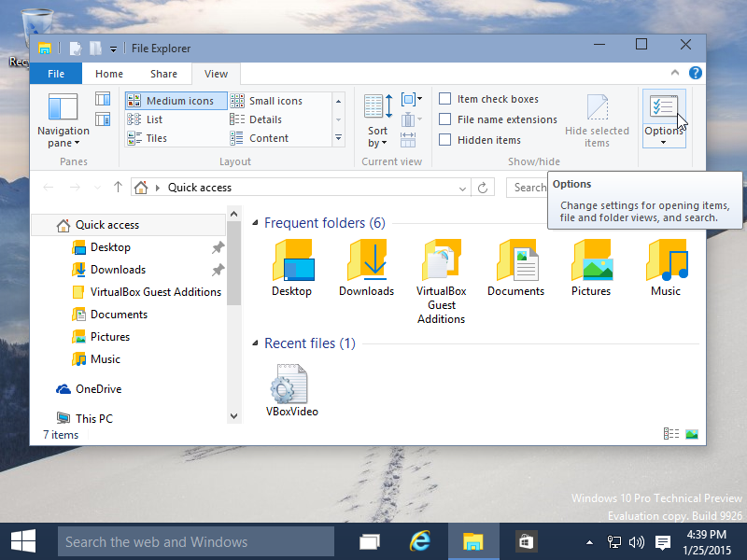This screenshot has width=747, height=560.
Task: Go up one folder level
Action: click(x=118, y=187)
